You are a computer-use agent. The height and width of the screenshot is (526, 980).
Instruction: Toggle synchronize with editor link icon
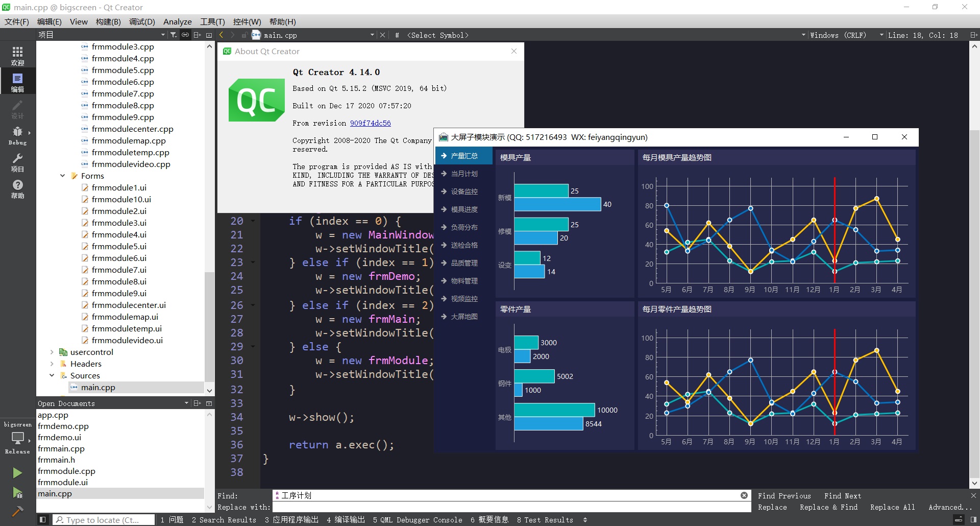pyautogui.click(x=185, y=35)
